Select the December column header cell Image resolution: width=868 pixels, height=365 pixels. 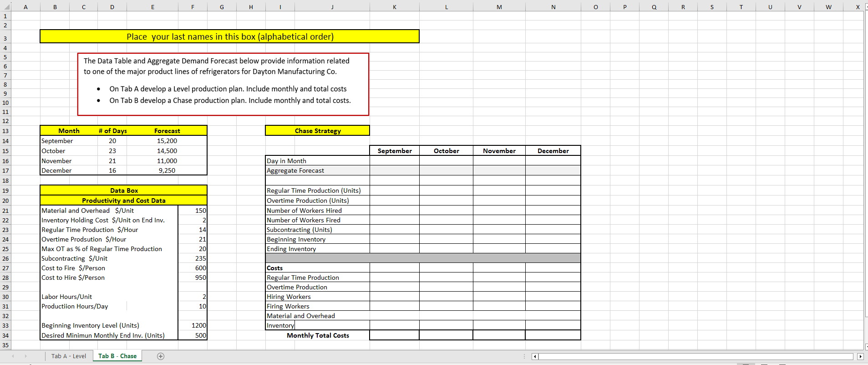pos(553,151)
